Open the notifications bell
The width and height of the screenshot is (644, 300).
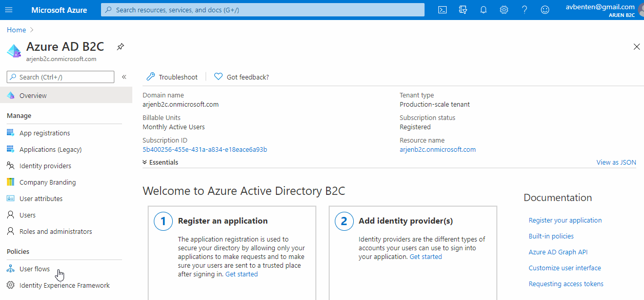point(484,10)
